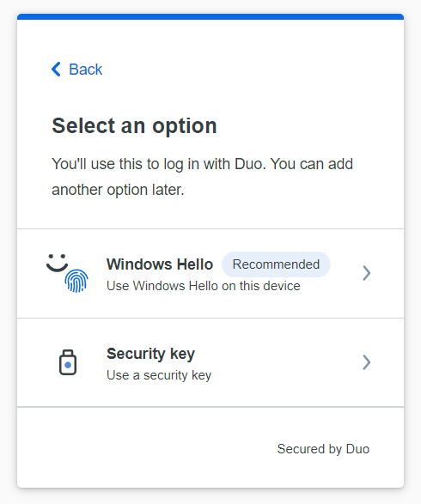This screenshot has height=504, width=421.
Task: Click the blue dot inside security key icon
Action: click(68, 365)
